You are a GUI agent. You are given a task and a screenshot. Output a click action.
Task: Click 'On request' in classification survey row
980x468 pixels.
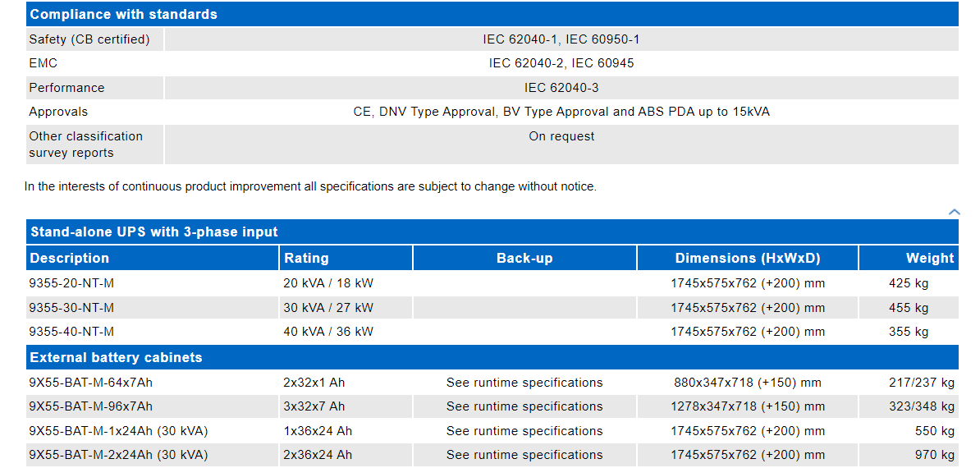[x=561, y=136]
